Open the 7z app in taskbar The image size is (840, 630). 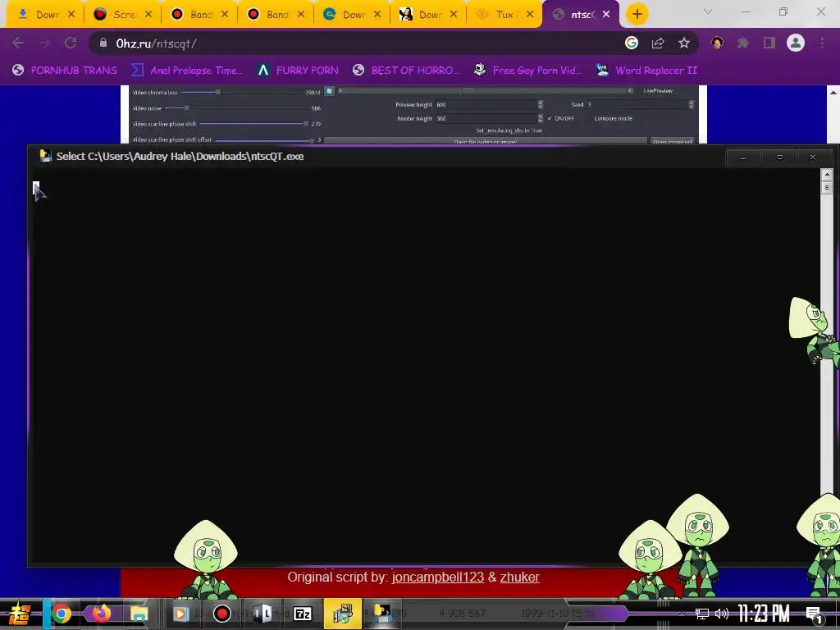(x=303, y=614)
